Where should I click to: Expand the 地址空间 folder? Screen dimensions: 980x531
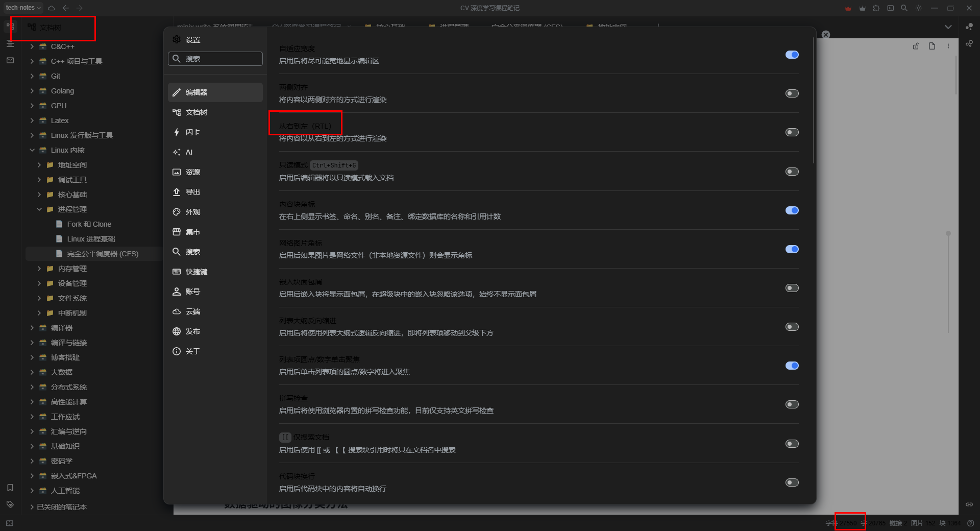point(39,165)
